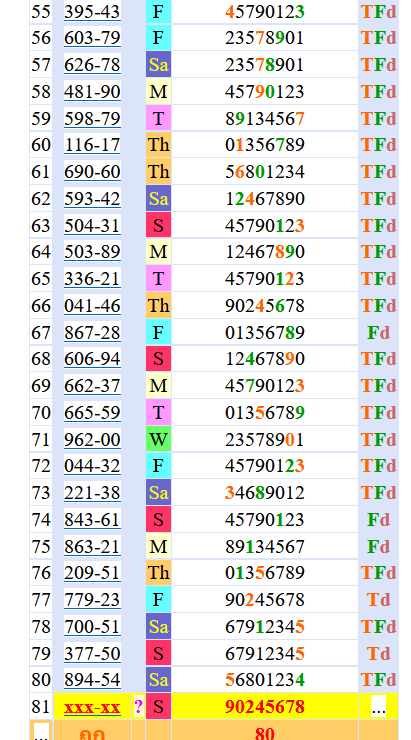
Task: Click the Td label in row 77
Action: [378, 600]
